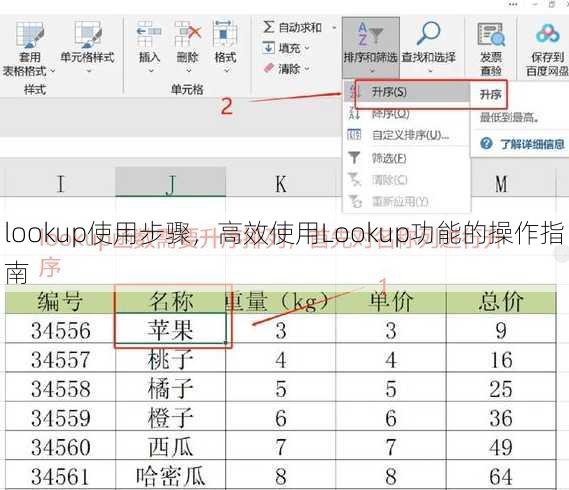Open the 查找和选择 magnifier icon

click(x=428, y=33)
